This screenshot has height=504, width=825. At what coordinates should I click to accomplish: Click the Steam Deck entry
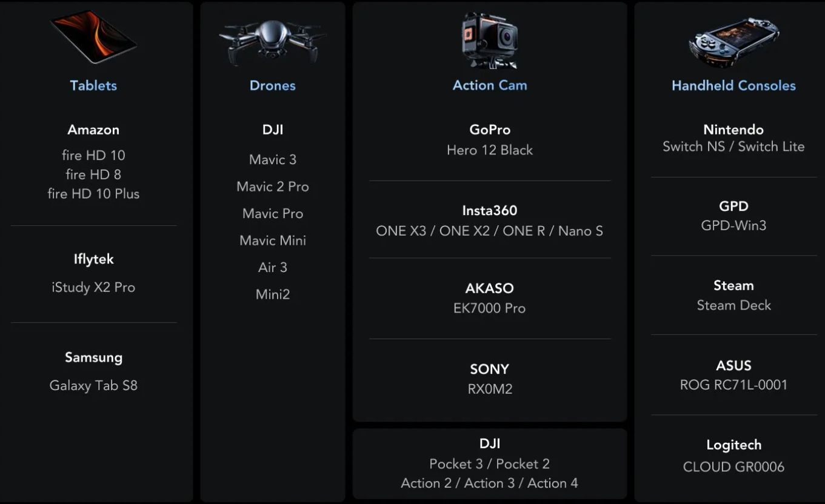click(733, 305)
